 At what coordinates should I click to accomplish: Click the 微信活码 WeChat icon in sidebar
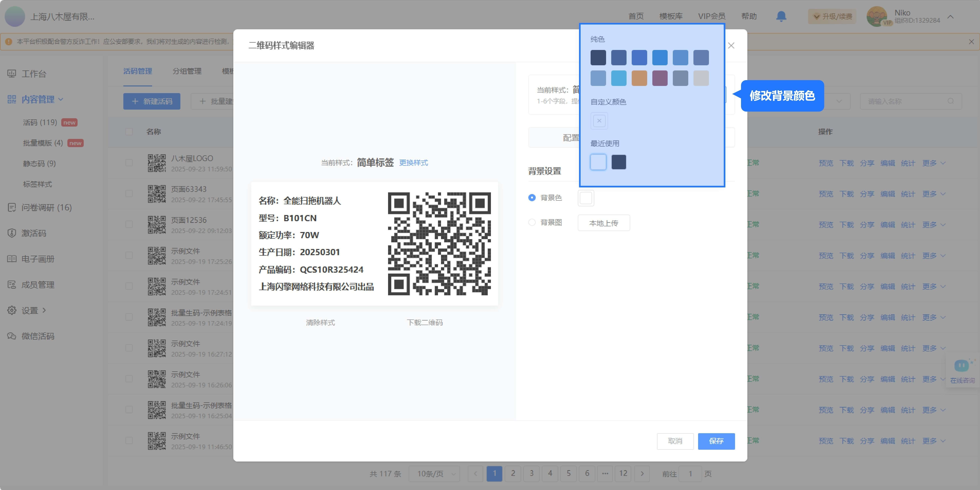[12, 336]
